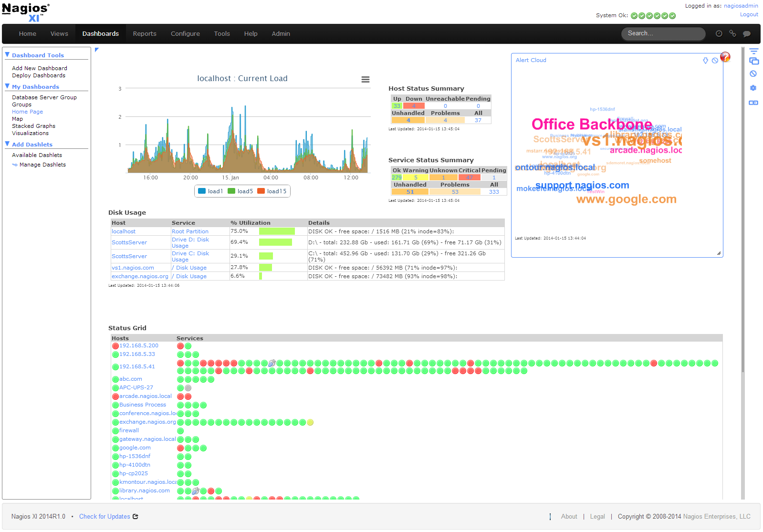Click the localhost Root Partition utilization bar
The width and height of the screenshot is (763, 532).
(277, 231)
